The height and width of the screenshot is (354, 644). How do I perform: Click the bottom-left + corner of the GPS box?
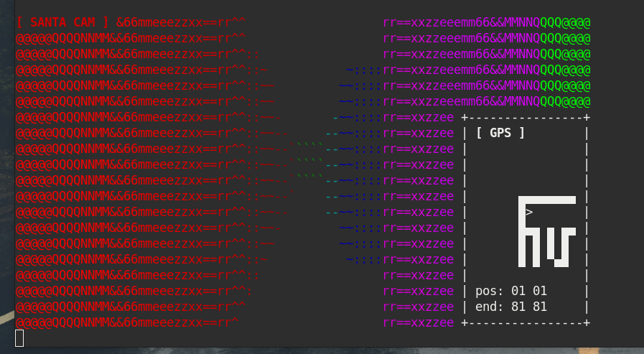465,322
